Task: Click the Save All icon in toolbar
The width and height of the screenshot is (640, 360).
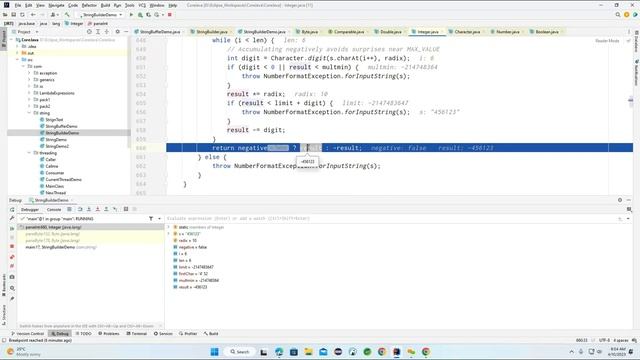Action: tap(13, 15)
